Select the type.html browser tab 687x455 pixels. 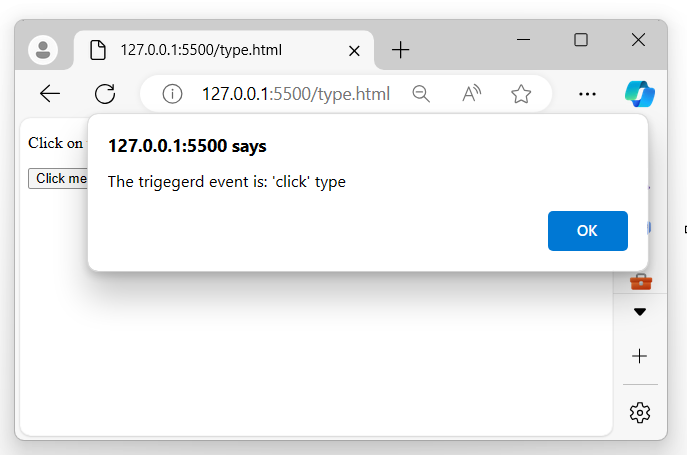220,50
